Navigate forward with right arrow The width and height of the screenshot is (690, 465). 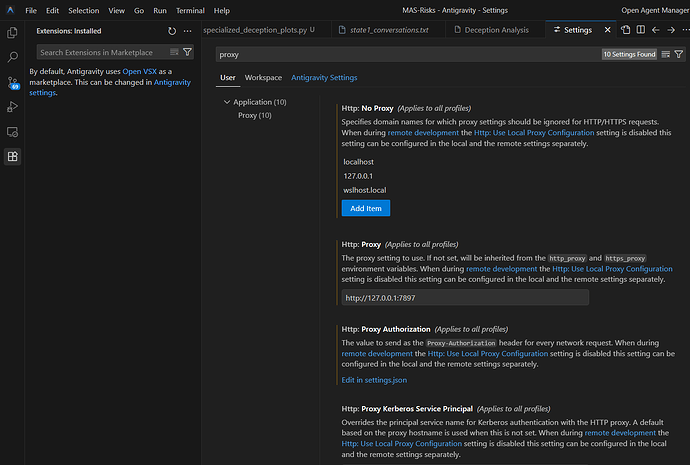point(671,30)
